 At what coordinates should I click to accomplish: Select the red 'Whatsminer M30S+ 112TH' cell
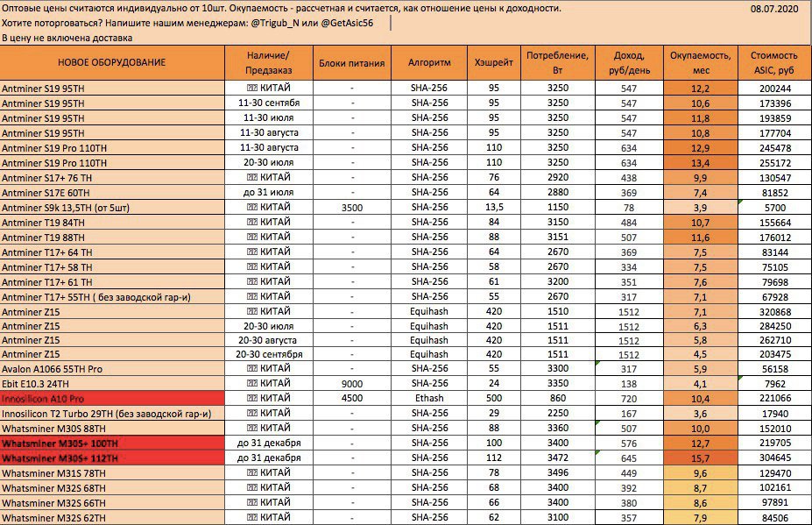tap(112, 458)
